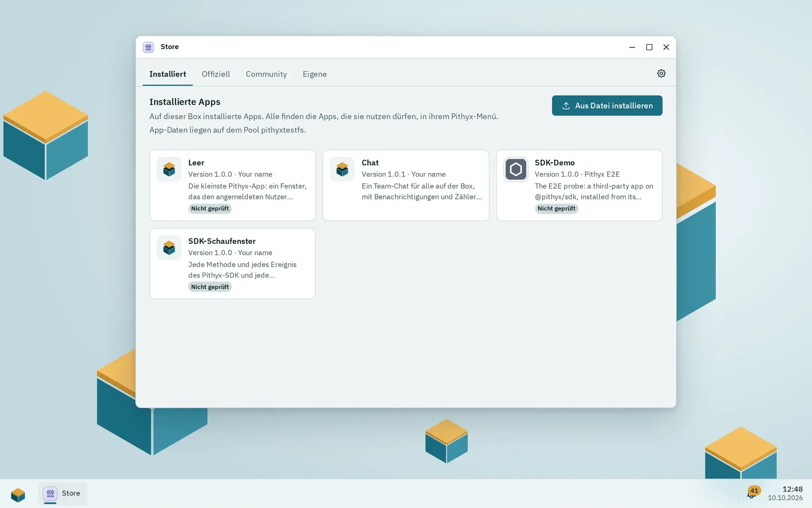Open the Chat app title
The image size is (812, 508).
370,163
